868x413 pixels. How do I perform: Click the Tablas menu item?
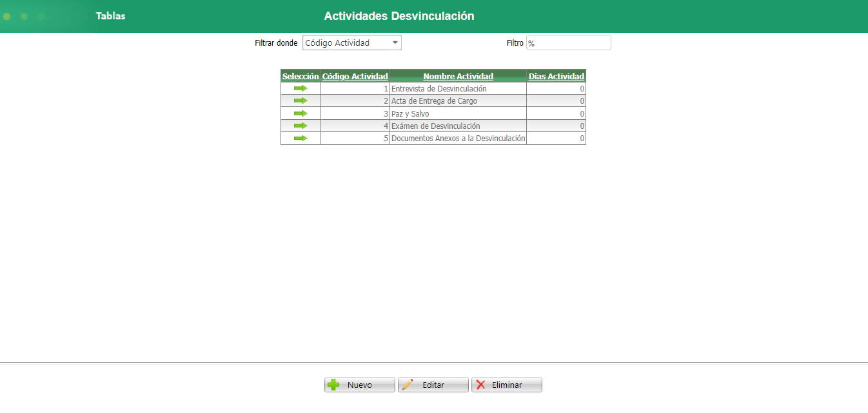pyautogui.click(x=110, y=15)
